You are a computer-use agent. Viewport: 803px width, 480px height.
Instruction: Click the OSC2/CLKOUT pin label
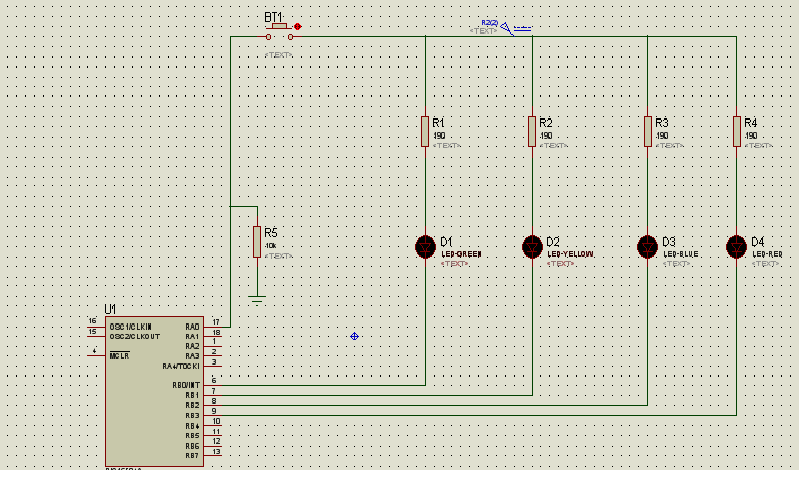[x=135, y=337]
